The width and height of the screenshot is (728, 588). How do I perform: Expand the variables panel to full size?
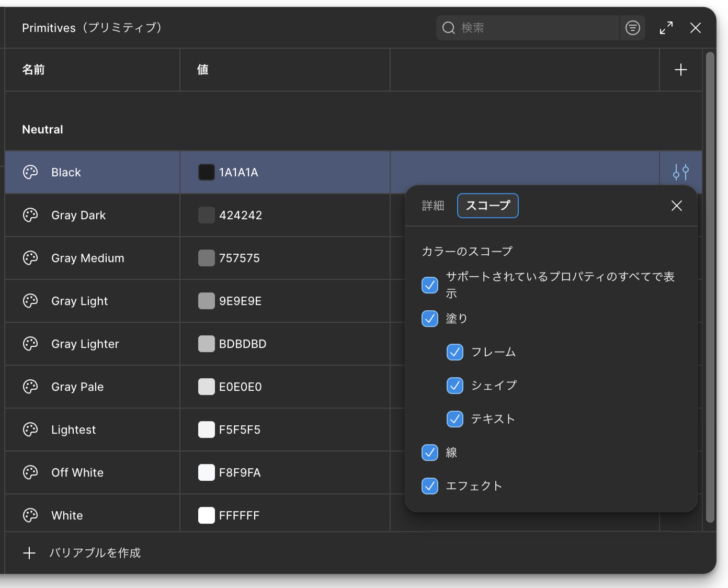click(666, 28)
